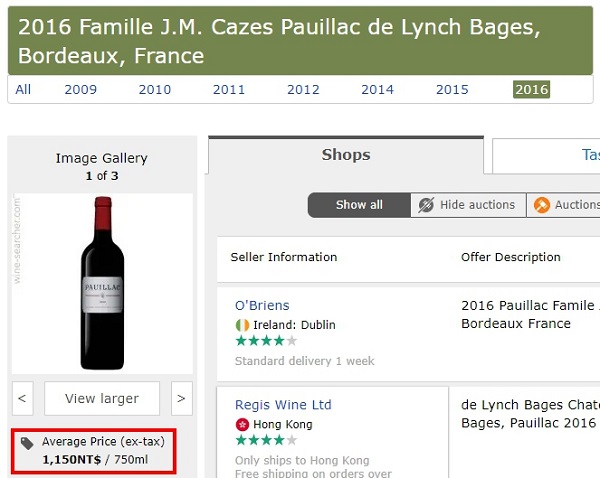This screenshot has width=600, height=478.
Task: Toggle Hide auctions filter
Action: (x=468, y=205)
